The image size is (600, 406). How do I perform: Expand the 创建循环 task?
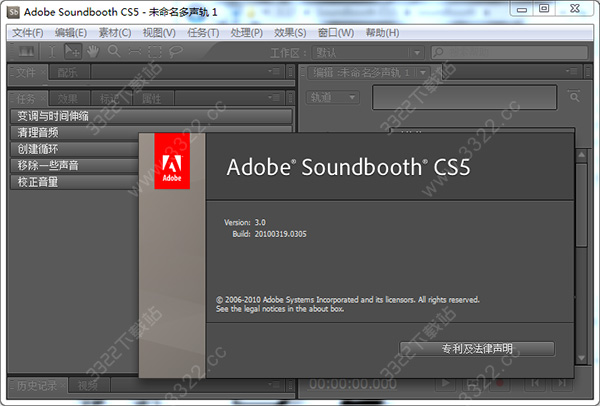coord(75,149)
